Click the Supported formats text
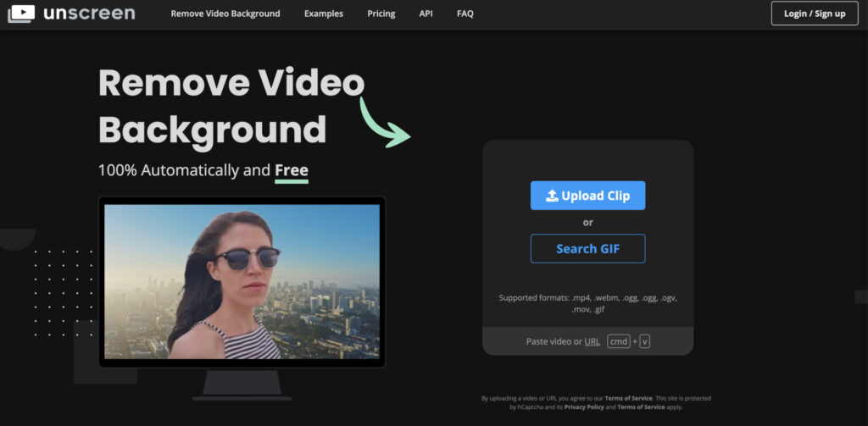 tap(587, 303)
